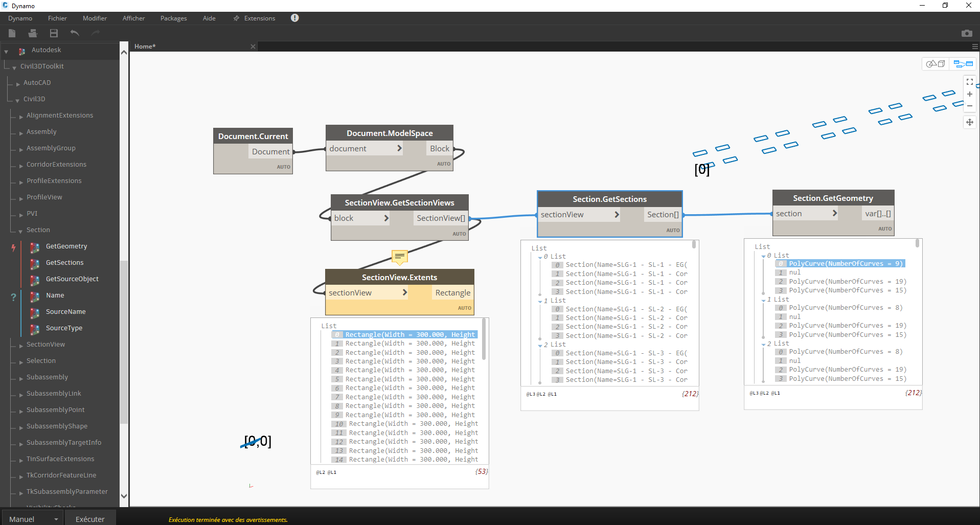
Task: Select PolyCurve(NumberOfCurves = 9) preview row
Action: coord(840,264)
